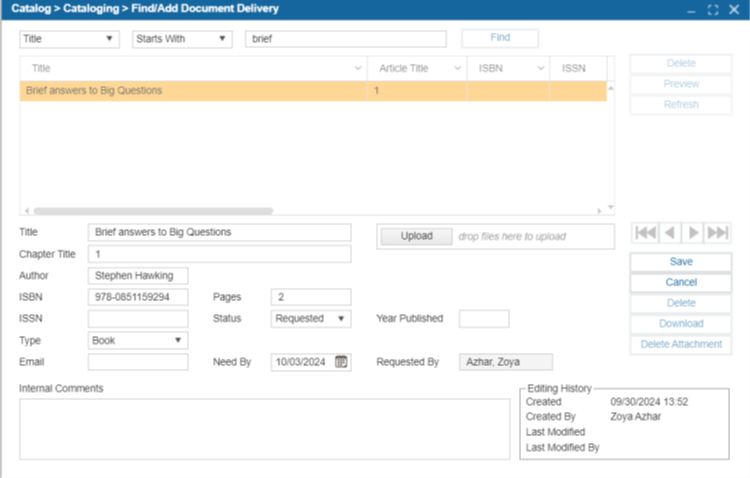Click the Upload button
The image size is (750, 478).
pyautogui.click(x=416, y=236)
